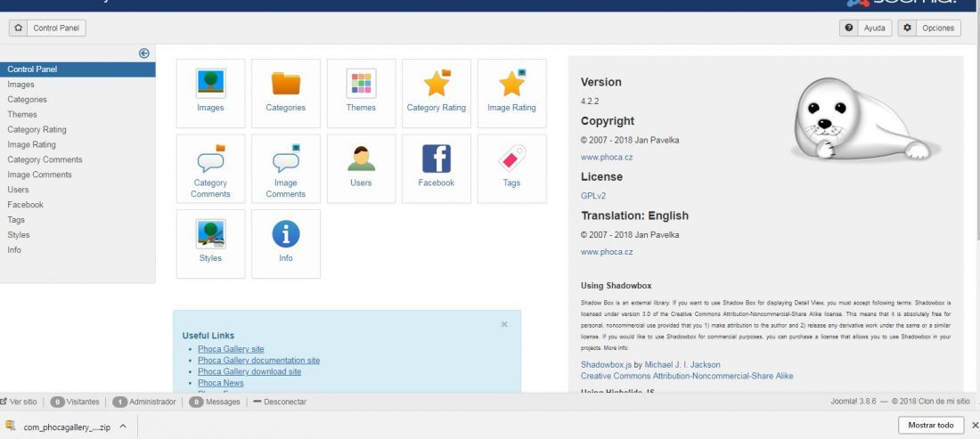
Task: Expand the download item chevron menu
Action: 123,427
